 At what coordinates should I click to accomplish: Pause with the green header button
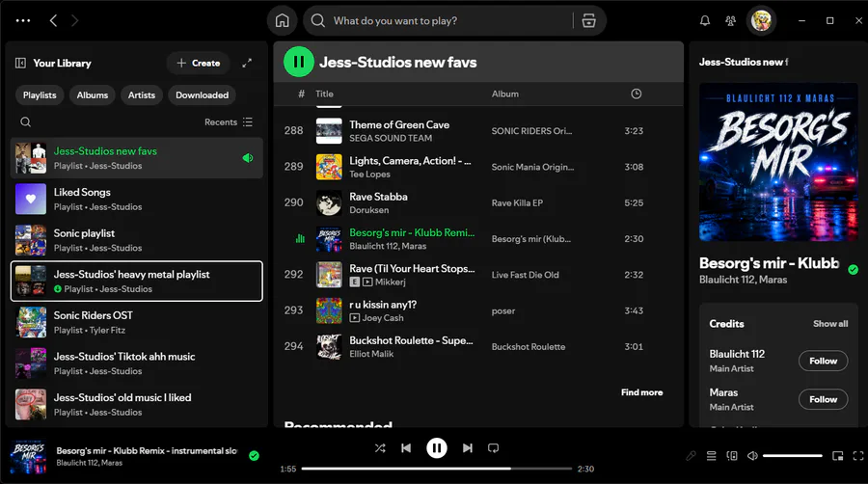[x=299, y=62]
